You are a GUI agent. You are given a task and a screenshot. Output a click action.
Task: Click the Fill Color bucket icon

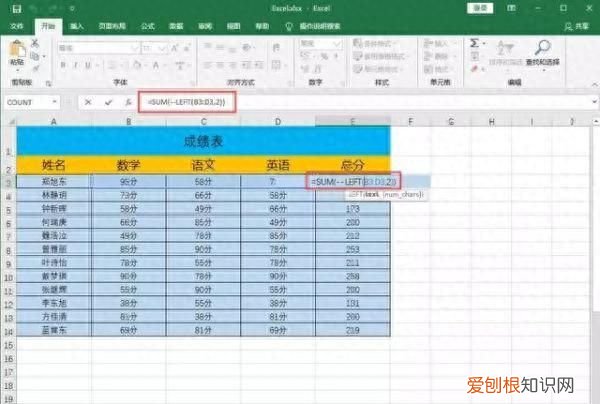(x=137, y=65)
